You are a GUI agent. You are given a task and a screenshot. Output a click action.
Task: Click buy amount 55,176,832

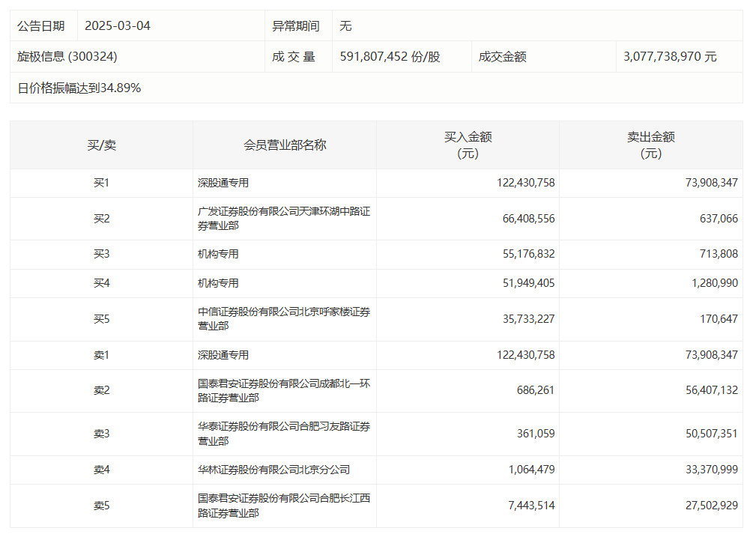point(529,254)
